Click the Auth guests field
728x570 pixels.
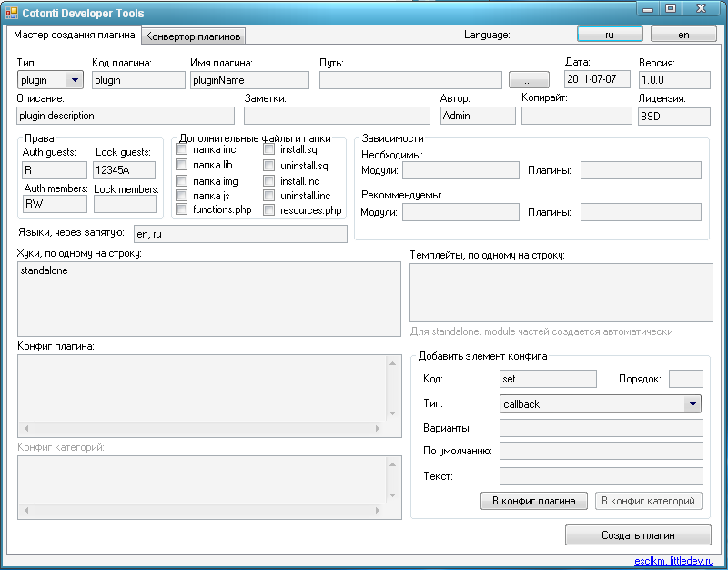[55, 170]
